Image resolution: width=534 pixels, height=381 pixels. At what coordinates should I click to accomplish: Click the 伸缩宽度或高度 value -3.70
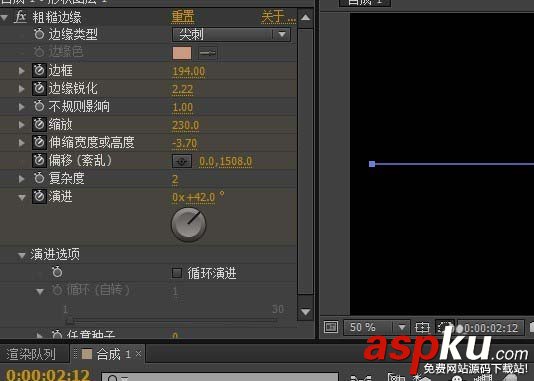(x=184, y=143)
